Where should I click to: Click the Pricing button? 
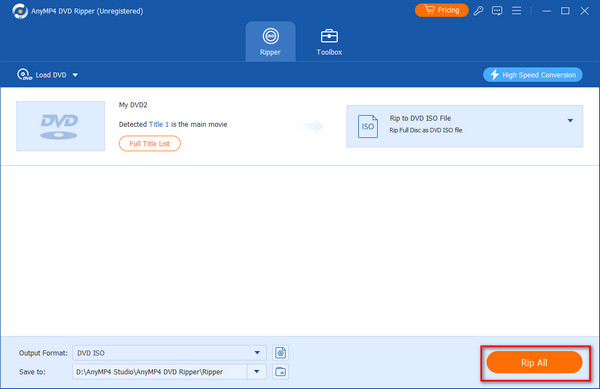(x=442, y=10)
